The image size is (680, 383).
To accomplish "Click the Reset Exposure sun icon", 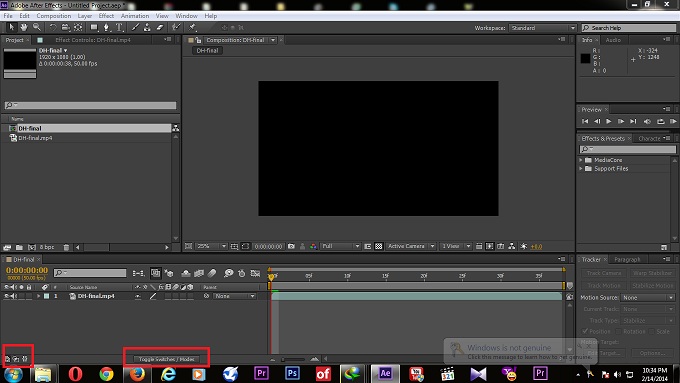I will pyautogui.click(x=524, y=246).
